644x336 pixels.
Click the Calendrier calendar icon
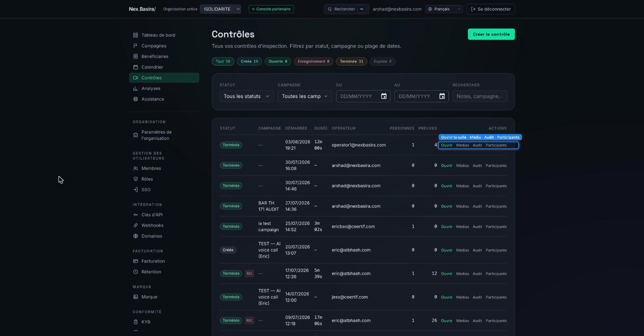136,67
